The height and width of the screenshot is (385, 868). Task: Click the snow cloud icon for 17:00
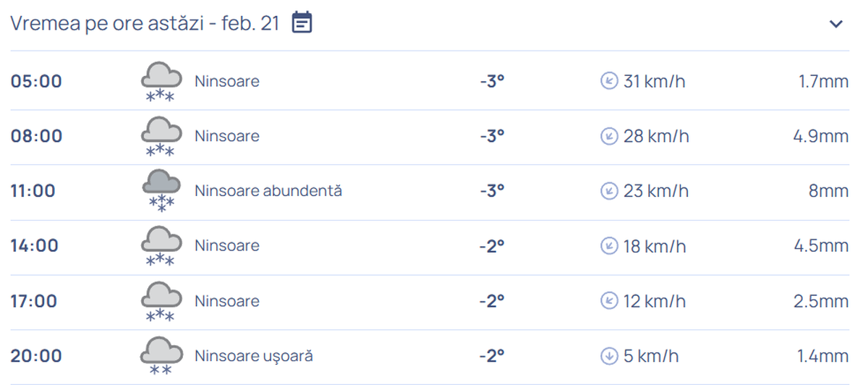coord(161,302)
